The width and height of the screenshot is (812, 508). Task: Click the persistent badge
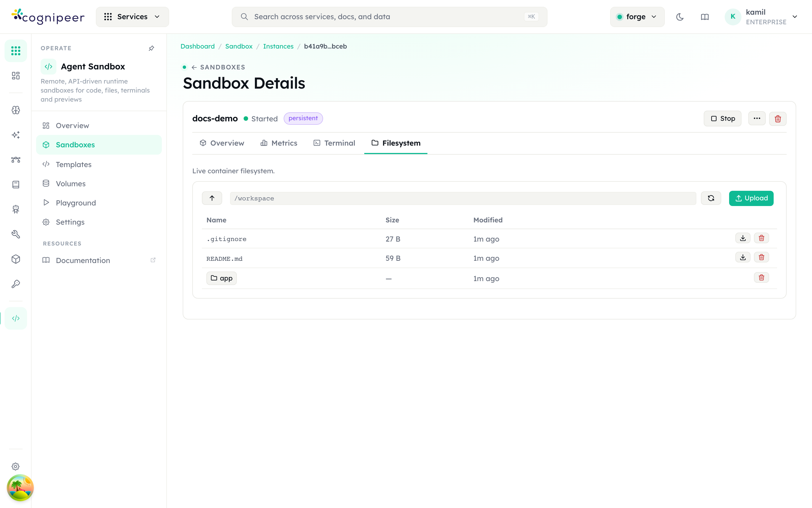click(x=303, y=118)
